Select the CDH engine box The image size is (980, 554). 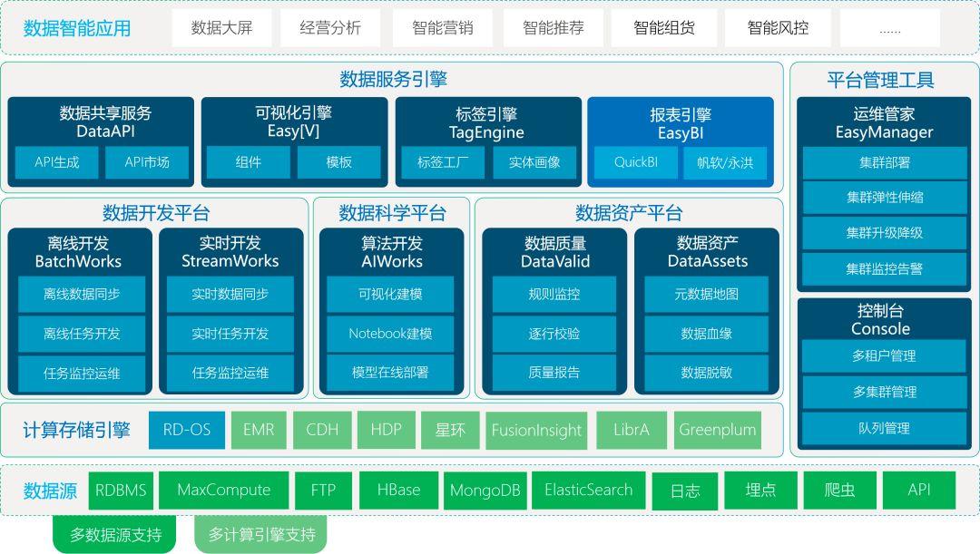pos(322,430)
